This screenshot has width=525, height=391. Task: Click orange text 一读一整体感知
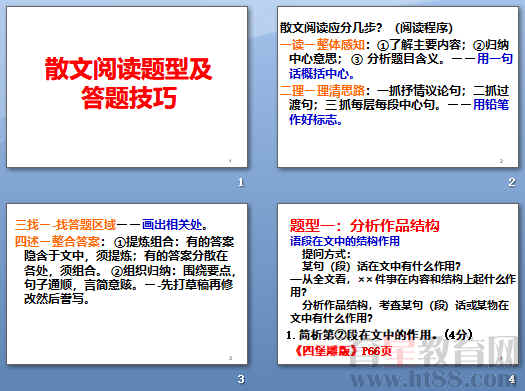click(322, 45)
